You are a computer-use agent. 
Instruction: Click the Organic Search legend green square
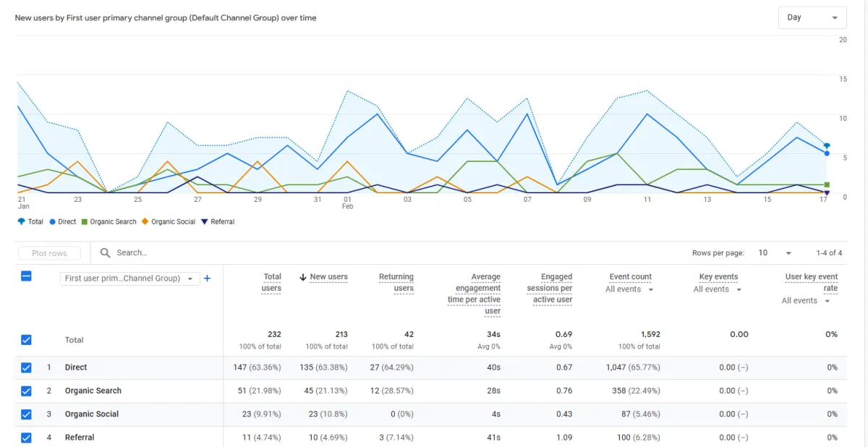pos(85,221)
